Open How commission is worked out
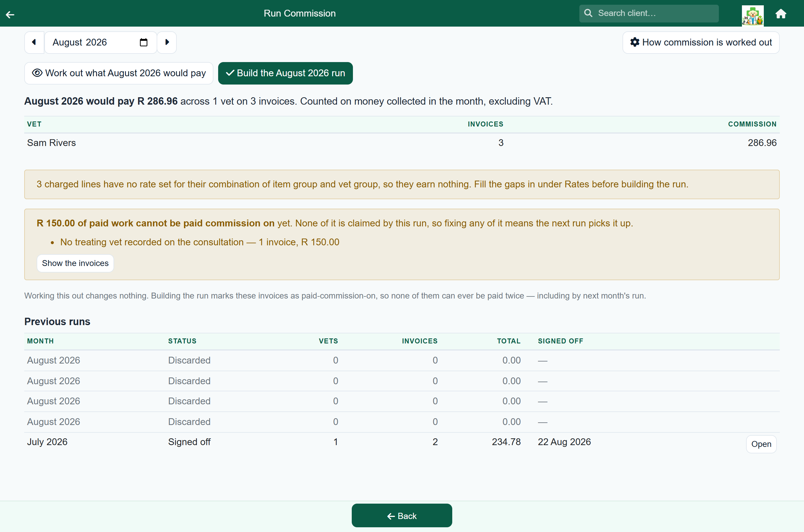 coord(701,42)
